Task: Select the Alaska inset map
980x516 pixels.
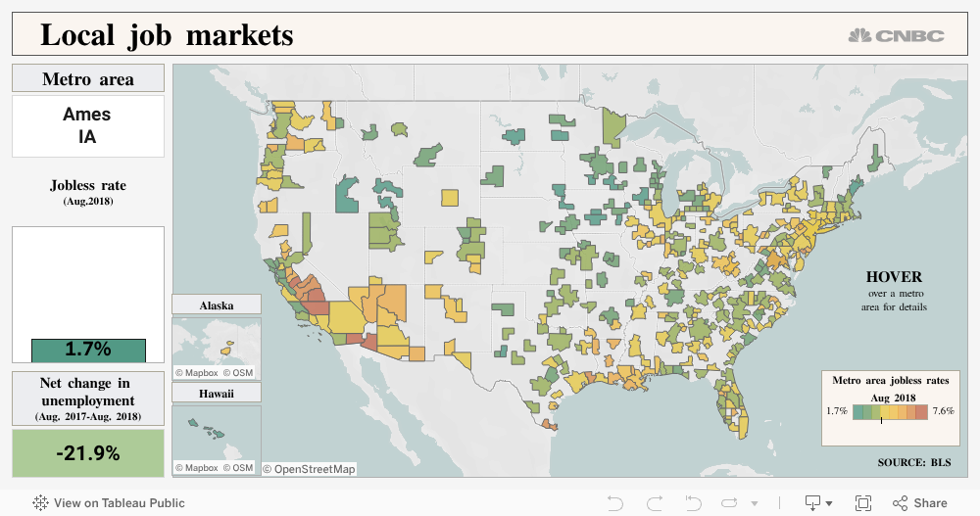Action: (x=217, y=349)
